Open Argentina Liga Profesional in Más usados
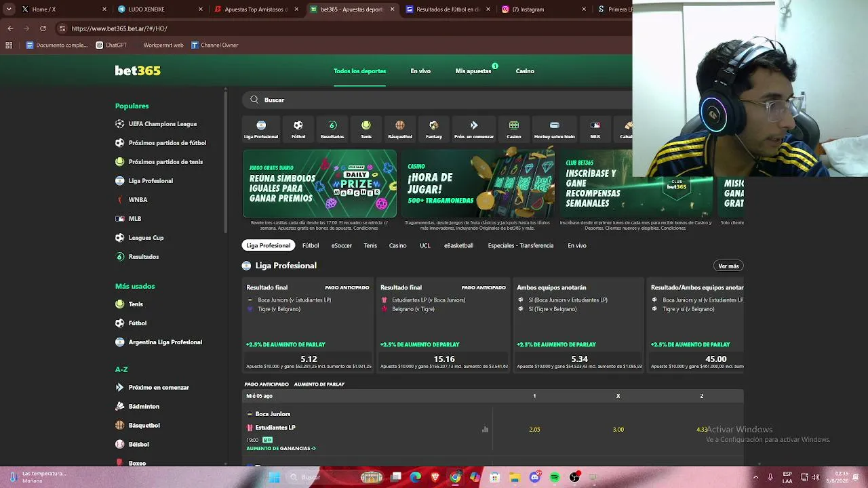Viewport: 868px width, 488px height. click(165, 342)
